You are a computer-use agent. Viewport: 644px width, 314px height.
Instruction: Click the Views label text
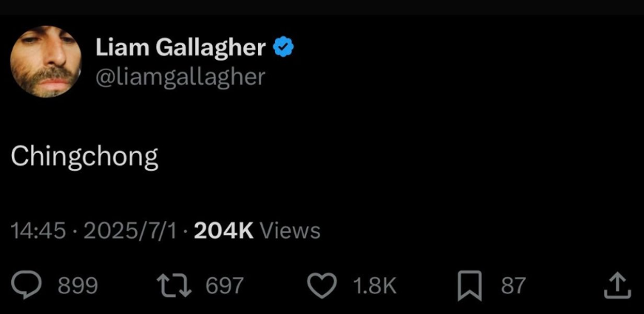click(290, 231)
